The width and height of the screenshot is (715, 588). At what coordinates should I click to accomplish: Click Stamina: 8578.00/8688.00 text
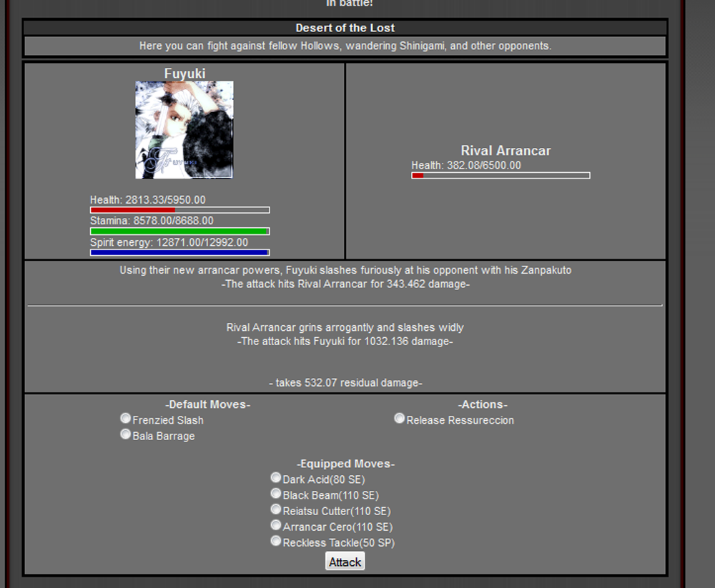pos(152,221)
